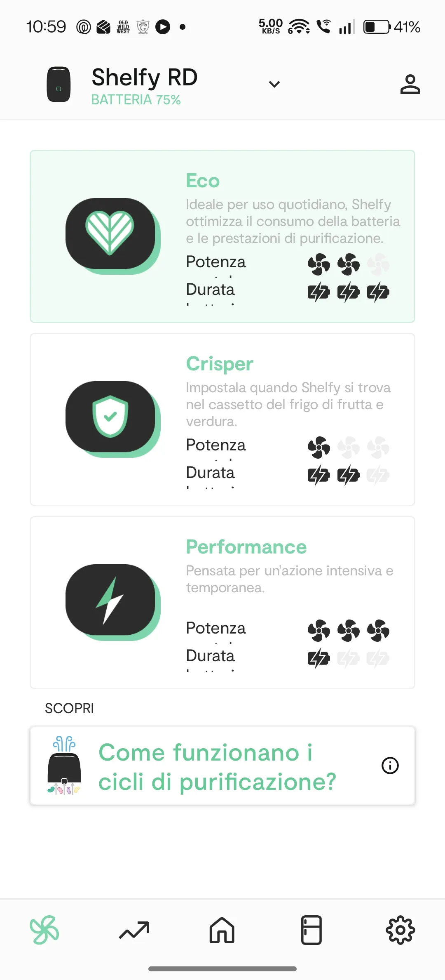This screenshot has width=445, height=980.
Task: Select the Crisper mode card
Action: coord(222,419)
